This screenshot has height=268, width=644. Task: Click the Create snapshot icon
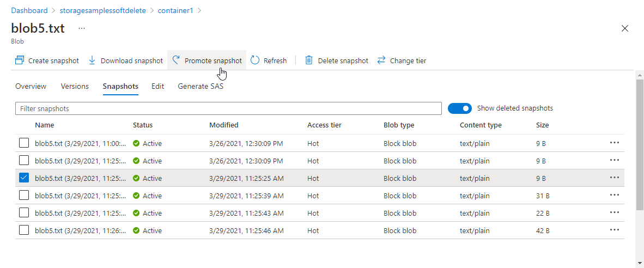tap(20, 60)
